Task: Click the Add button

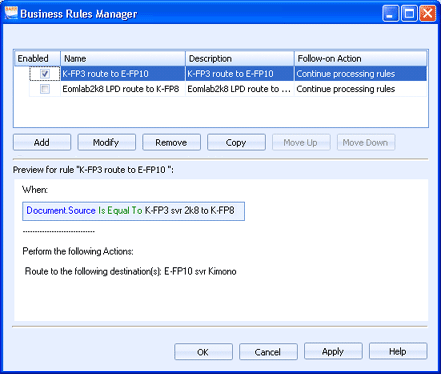Action: [42, 143]
